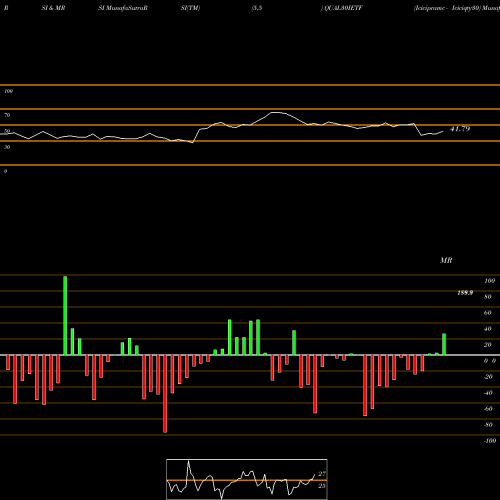Click the RSI value label 41.79

[460, 129]
